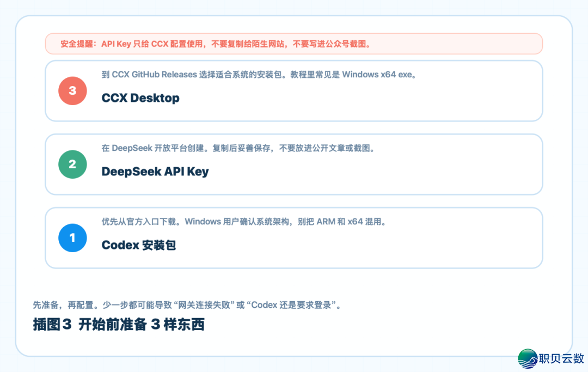Click the DeepSeek 开放平台创建 description line
The width and height of the screenshot is (588, 372).
pos(238,148)
